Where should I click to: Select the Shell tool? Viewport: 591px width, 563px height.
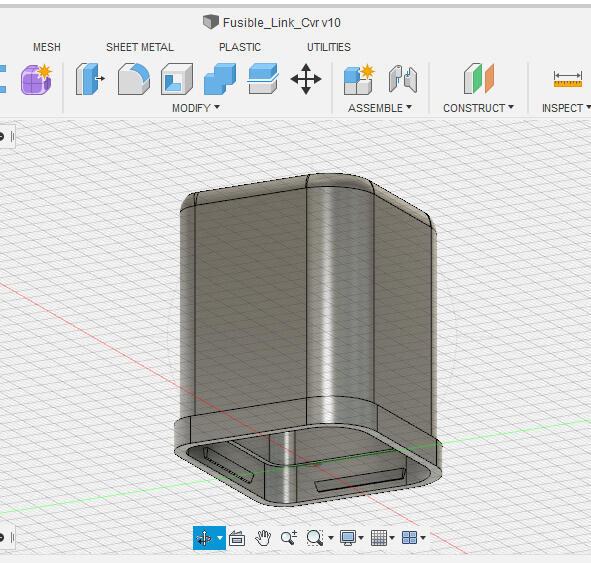tap(177, 79)
